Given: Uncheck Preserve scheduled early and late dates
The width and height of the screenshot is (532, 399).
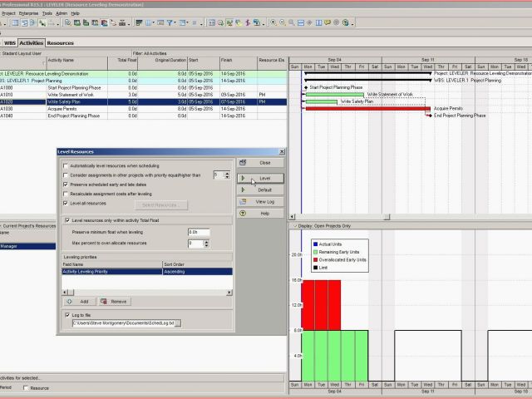Looking at the screenshot, I should [66, 185].
